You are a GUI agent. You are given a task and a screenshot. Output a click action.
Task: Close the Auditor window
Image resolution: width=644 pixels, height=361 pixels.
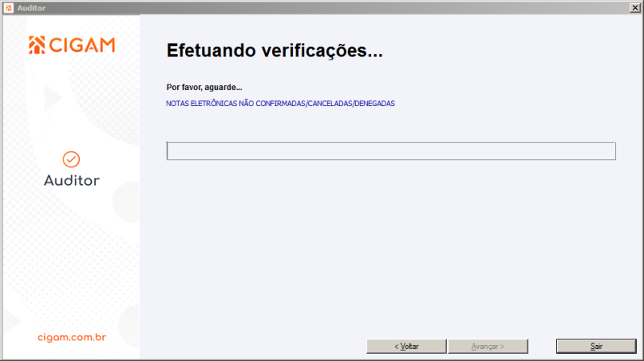tap(635, 8)
